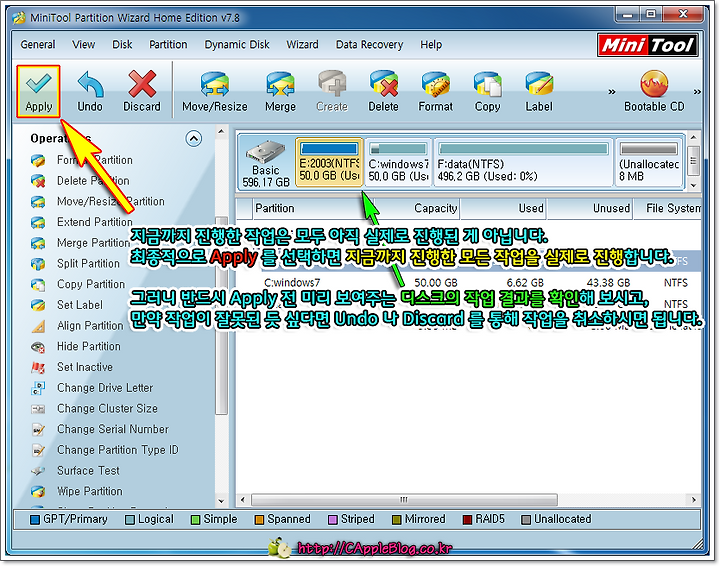Collapse the Operations panel chevron
The image size is (720, 566).
click(x=193, y=138)
